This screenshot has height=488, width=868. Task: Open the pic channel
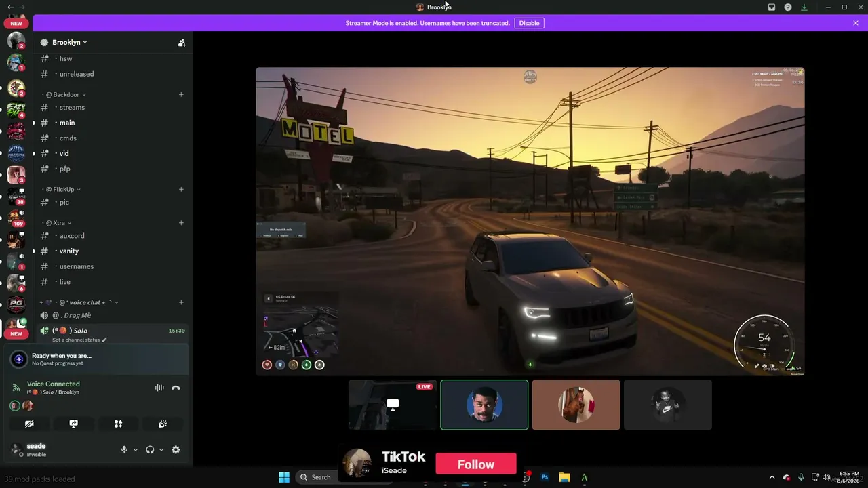coord(112,202)
